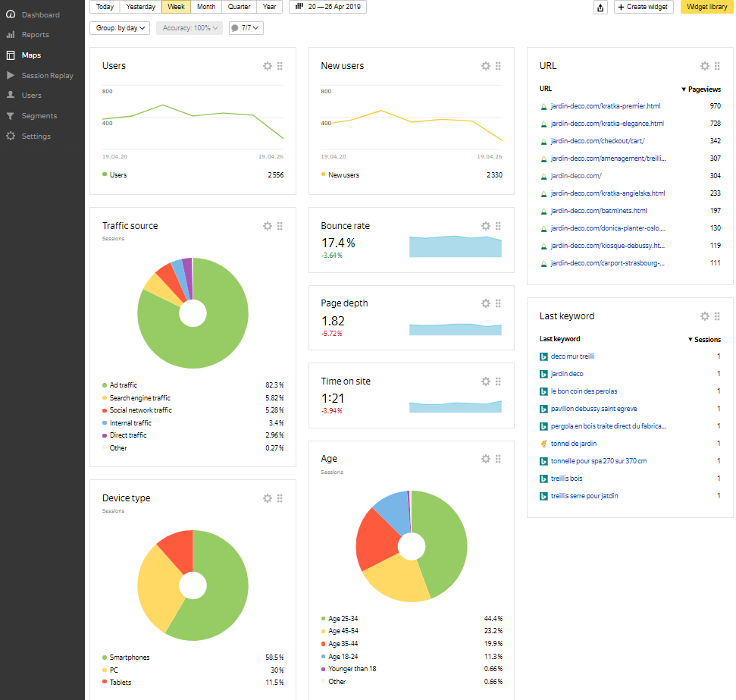Viewport: 736px width, 700px height.
Task: Toggle Age 25-34 legend item
Action: click(340, 619)
